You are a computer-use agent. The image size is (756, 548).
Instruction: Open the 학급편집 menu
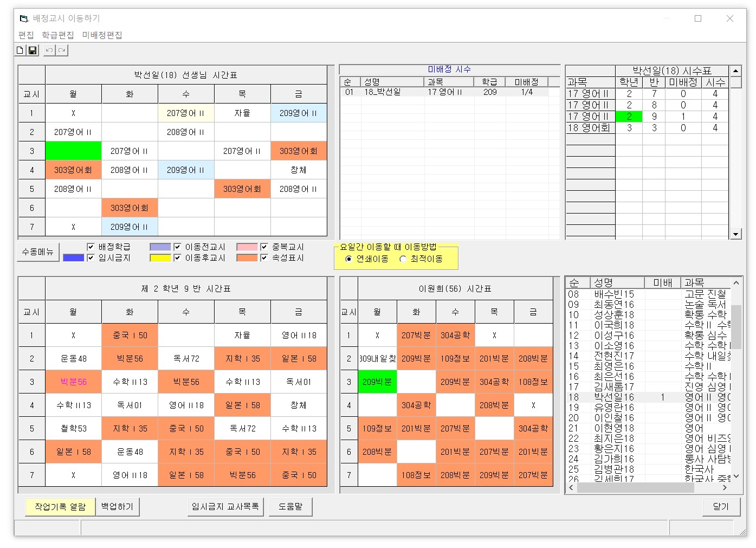coord(58,35)
